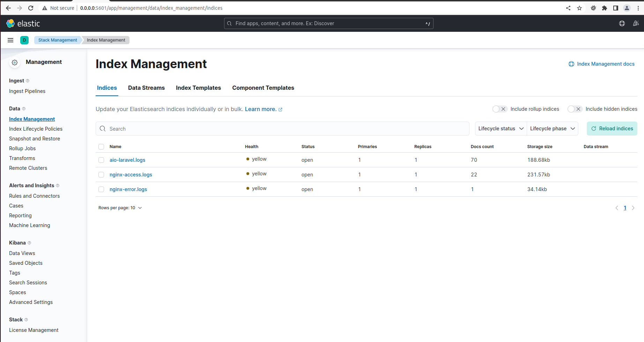The width and height of the screenshot is (644, 342).
Task: Open the hamburger navigation menu
Action: pos(10,40)
